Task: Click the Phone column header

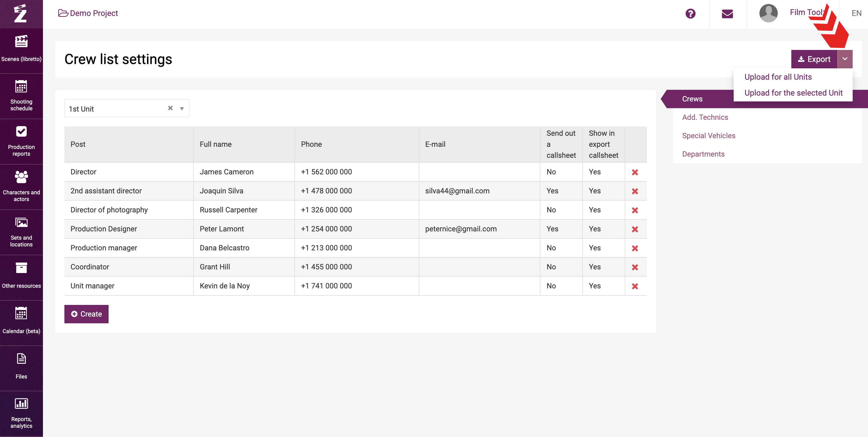Action: click(356, 144)
